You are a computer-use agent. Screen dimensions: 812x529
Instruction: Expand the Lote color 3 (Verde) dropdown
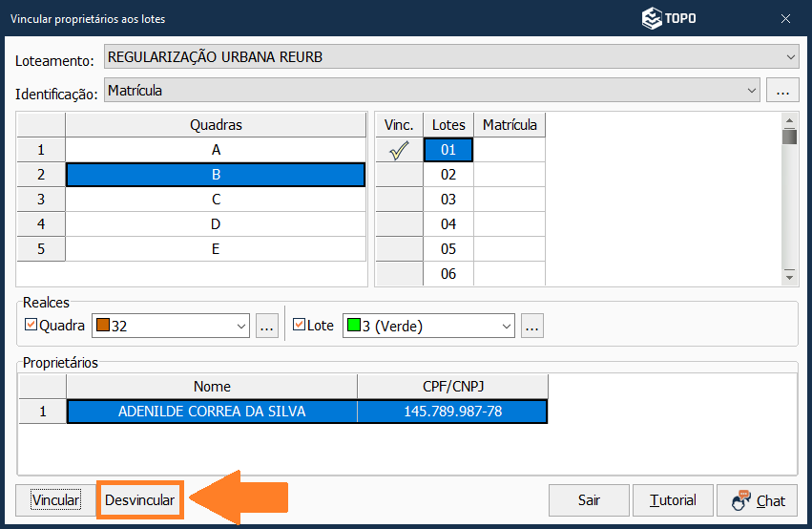[x=505, y=326]
